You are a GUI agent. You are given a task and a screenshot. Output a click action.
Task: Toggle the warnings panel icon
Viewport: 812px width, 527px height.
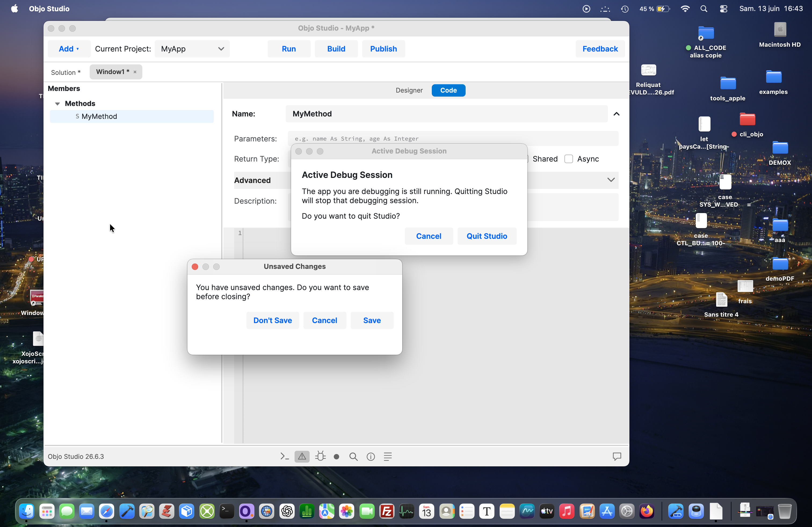pyautogui.click(x=302, y=456)
